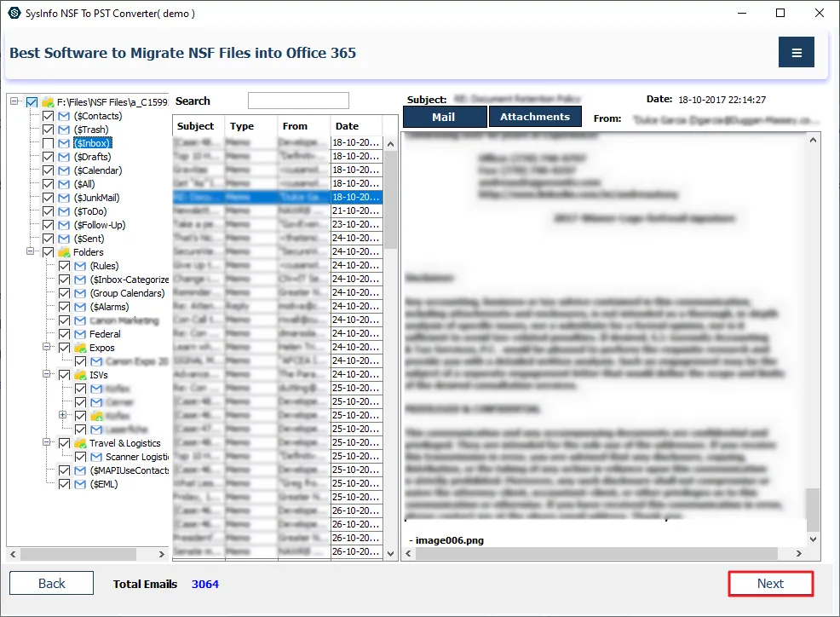This screenshot has height=617, width=840.
Task: Click the email preview vertical scrollbar thumb
Action: click(813, 509)
